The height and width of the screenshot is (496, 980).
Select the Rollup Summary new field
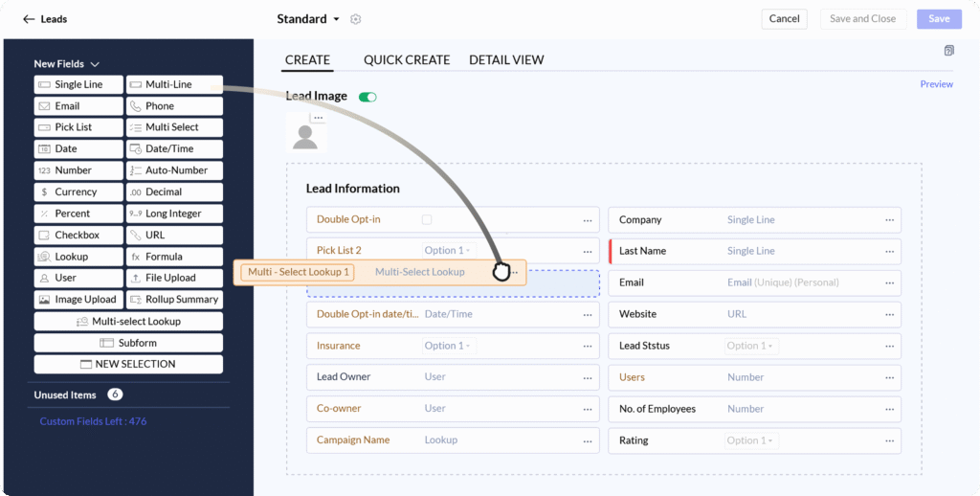tap(174, 300)
